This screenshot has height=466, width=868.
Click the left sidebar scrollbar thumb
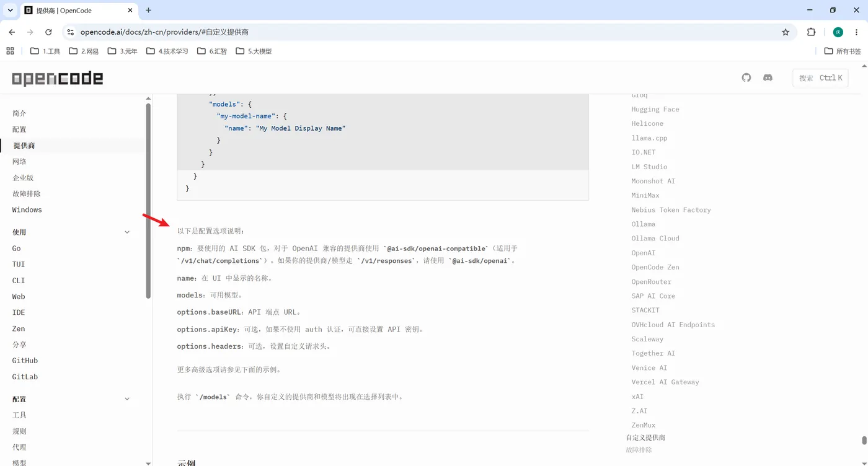(x=148, y=201)
